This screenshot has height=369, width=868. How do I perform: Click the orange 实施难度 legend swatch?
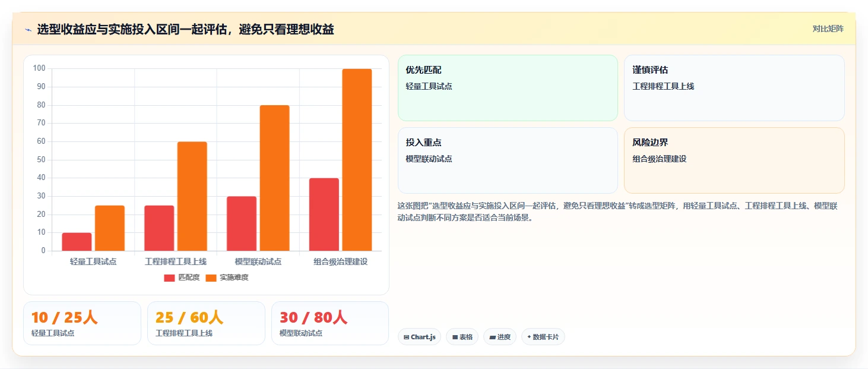[211, 277]
